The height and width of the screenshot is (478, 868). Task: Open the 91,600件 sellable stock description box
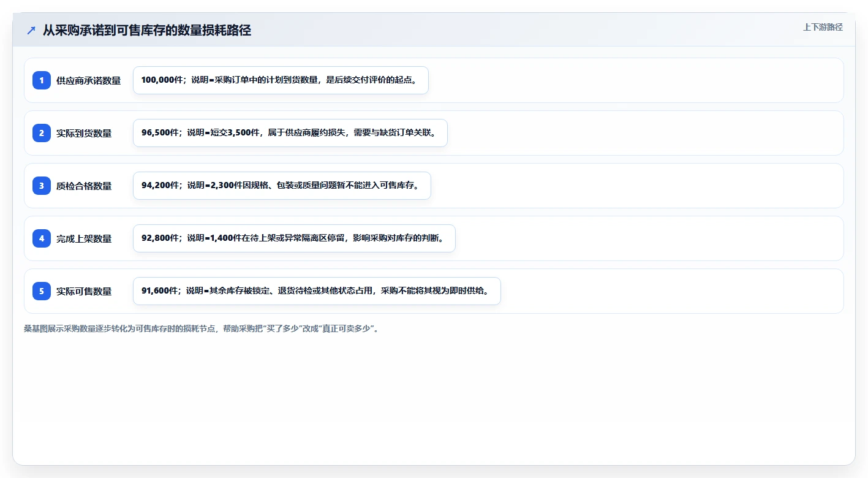pos(317,291)
